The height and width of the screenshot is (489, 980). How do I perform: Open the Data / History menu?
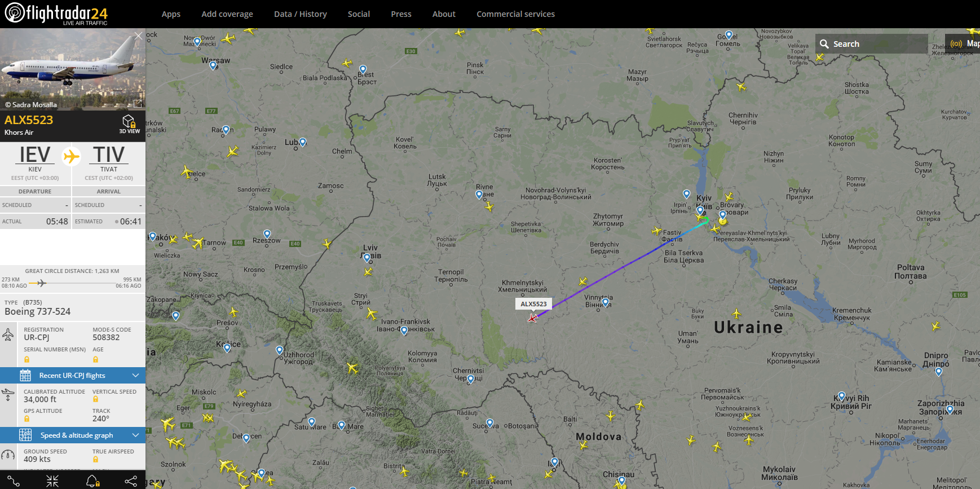(301, 14)
